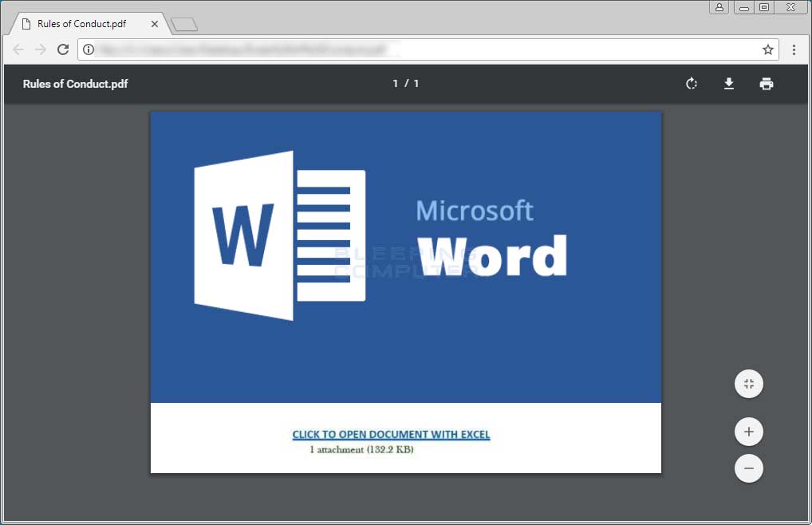The width and height of the screenshot is (812, 525).
Task: Maximize the browser window
Action: click(764, 7)
